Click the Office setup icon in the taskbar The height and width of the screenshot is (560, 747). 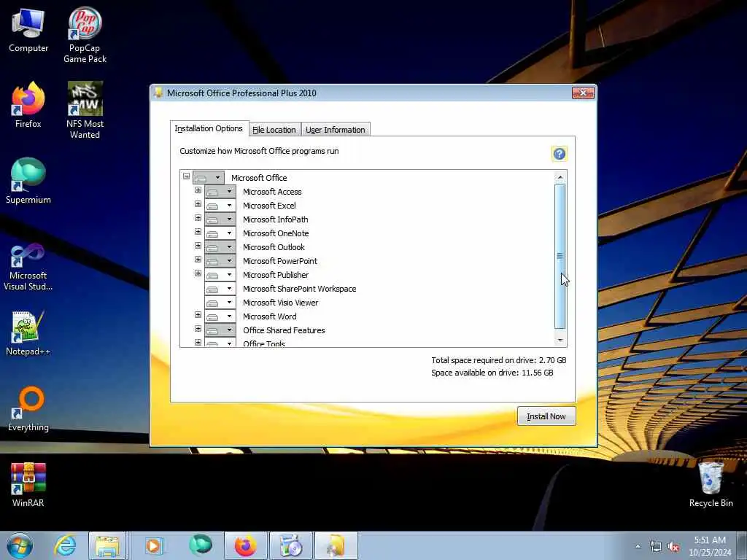coord(336,545)
